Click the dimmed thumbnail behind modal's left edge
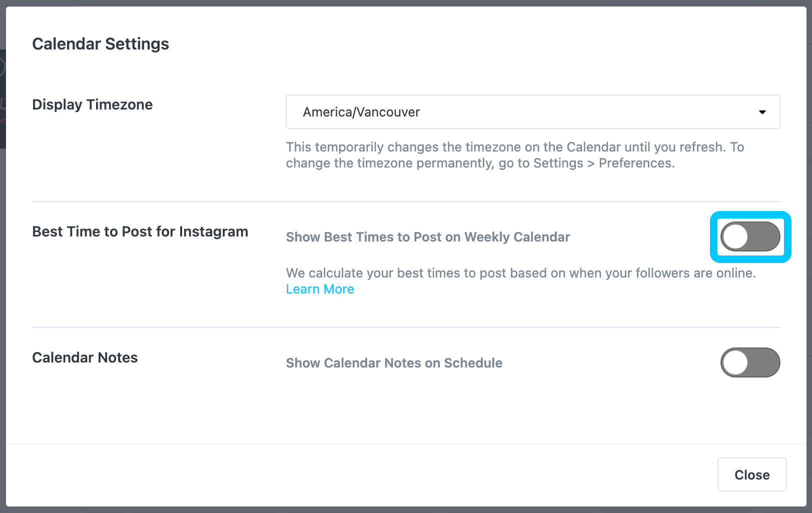Viewport: 812px width, 513px height. pos(3,98)
